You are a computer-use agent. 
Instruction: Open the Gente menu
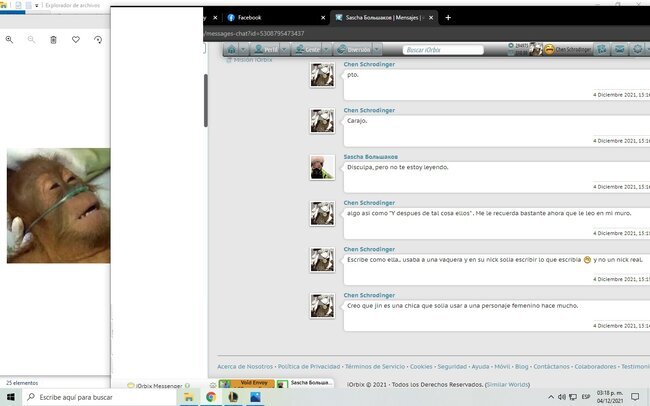click(307, 50)
